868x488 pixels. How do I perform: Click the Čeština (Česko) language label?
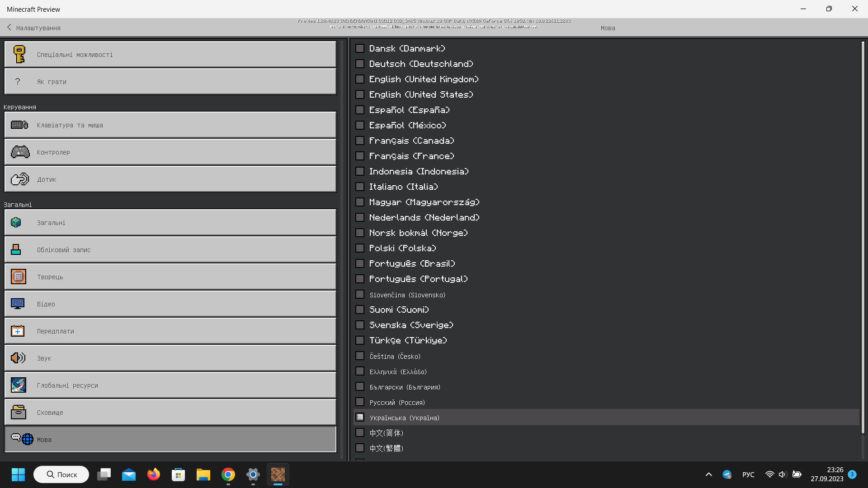(x=395, y=357)
